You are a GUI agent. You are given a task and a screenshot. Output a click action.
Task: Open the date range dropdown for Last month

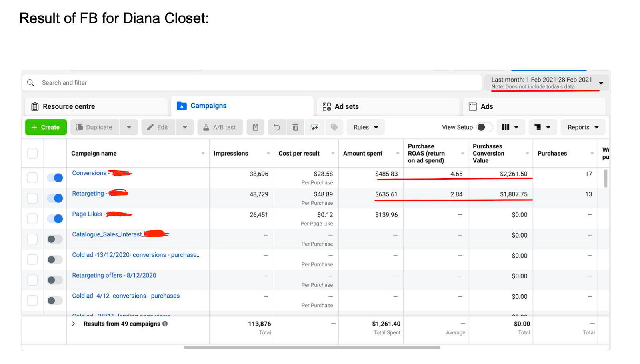coord(546,83)
